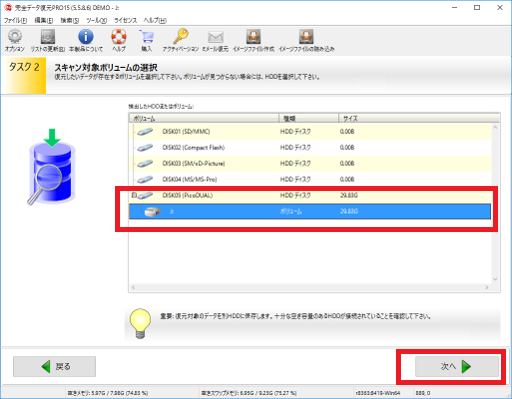Click the shopping cart purchase icon

click(x=146, y=37)
